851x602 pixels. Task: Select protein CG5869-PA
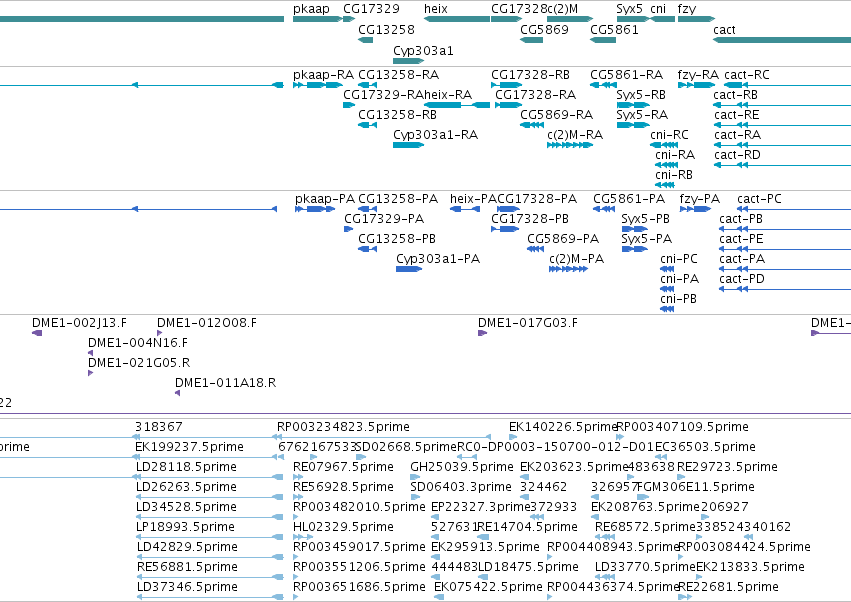[x=563, y=239]
